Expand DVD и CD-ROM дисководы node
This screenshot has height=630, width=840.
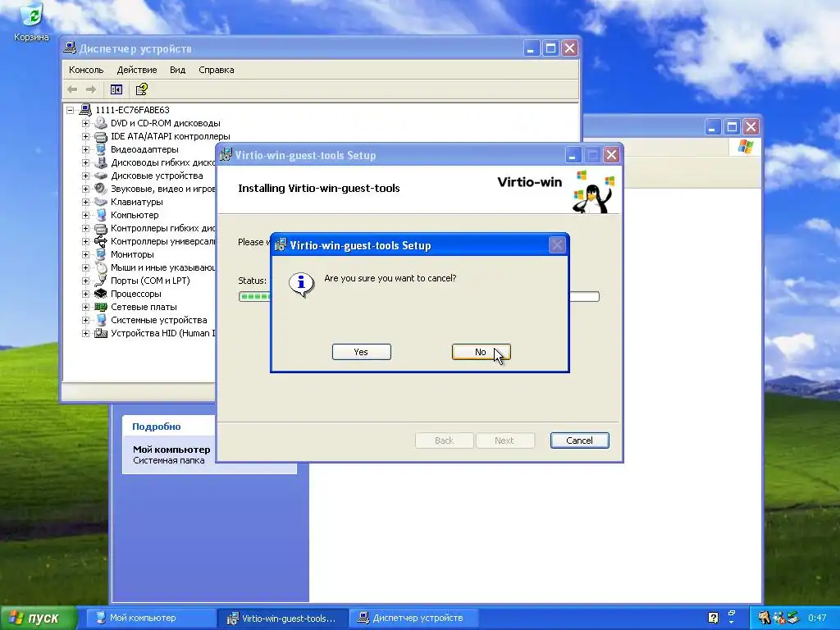[85, 123]
